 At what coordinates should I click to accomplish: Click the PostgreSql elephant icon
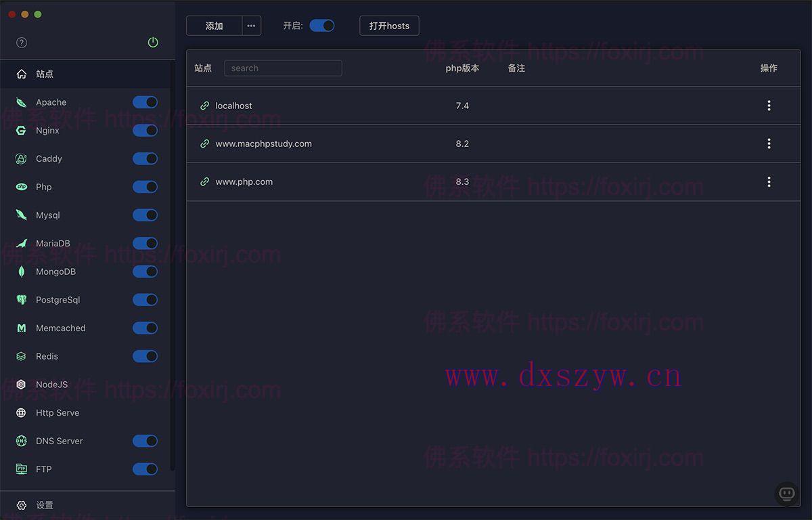pos(22,300)
